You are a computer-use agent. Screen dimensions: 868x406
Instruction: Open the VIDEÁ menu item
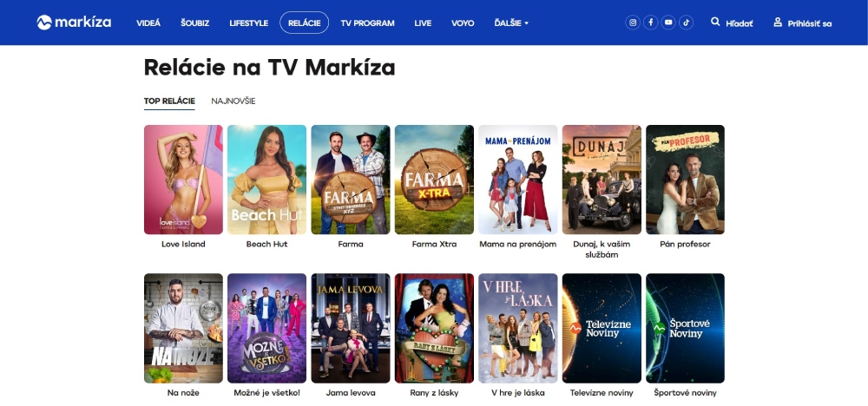coord(148,23)
